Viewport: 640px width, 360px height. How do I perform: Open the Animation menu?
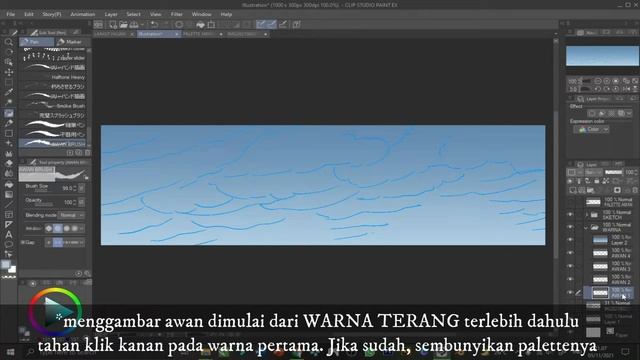[82, 14]
